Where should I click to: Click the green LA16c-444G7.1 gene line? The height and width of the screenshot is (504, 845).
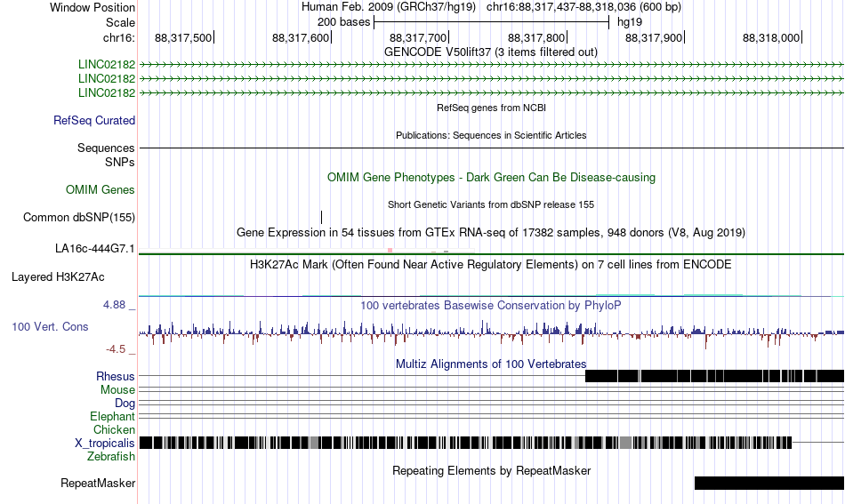pyautogui.click(x=492, y=253)
